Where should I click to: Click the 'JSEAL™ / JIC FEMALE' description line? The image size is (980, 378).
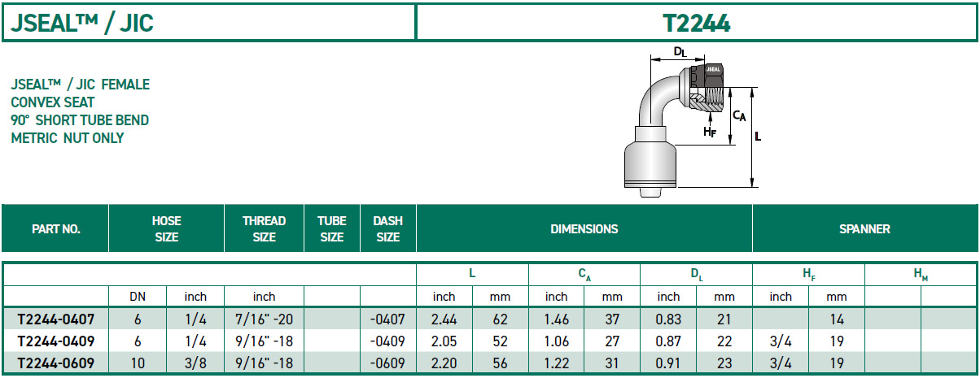[81, 85]
